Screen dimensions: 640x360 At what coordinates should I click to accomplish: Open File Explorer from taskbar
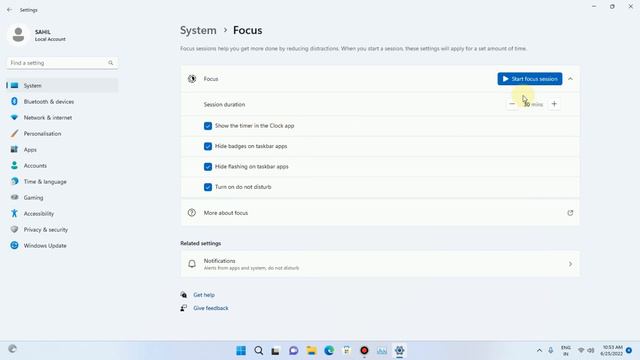311,351
